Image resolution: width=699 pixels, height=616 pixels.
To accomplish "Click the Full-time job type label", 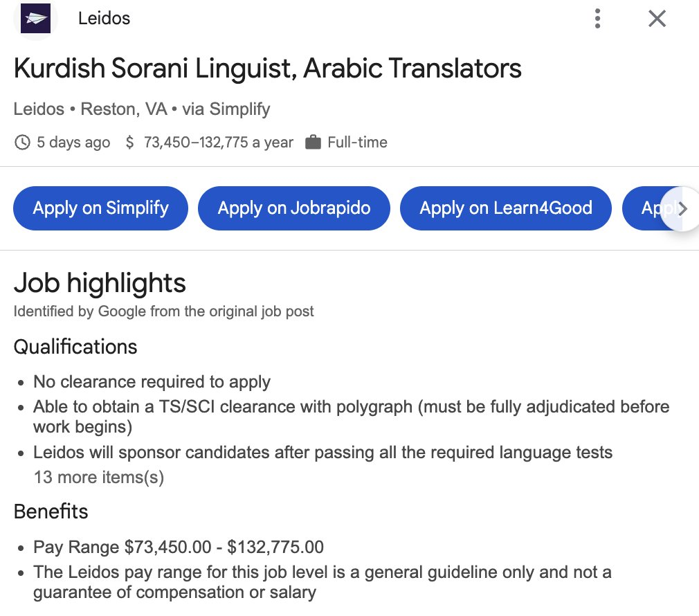I will pos(357,143).
